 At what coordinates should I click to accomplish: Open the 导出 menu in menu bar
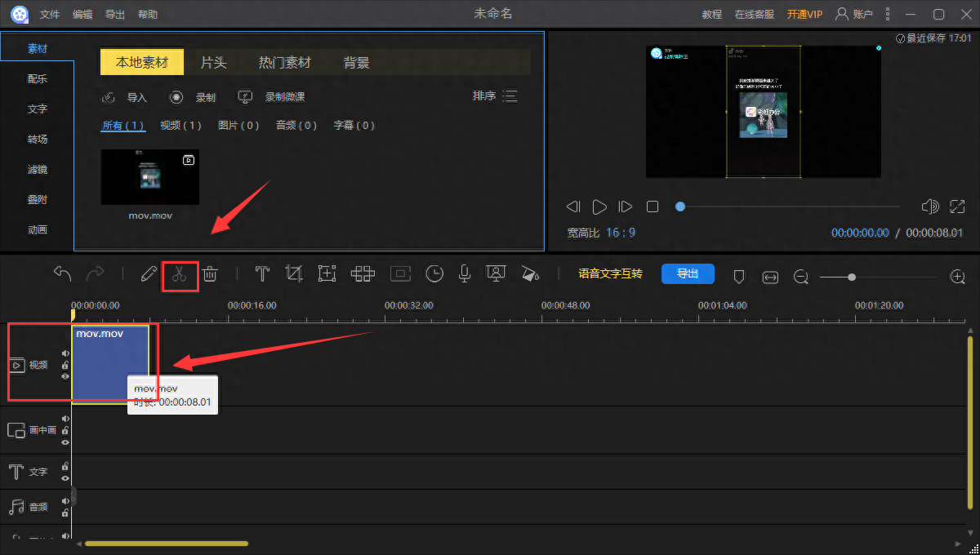[115, 15]
